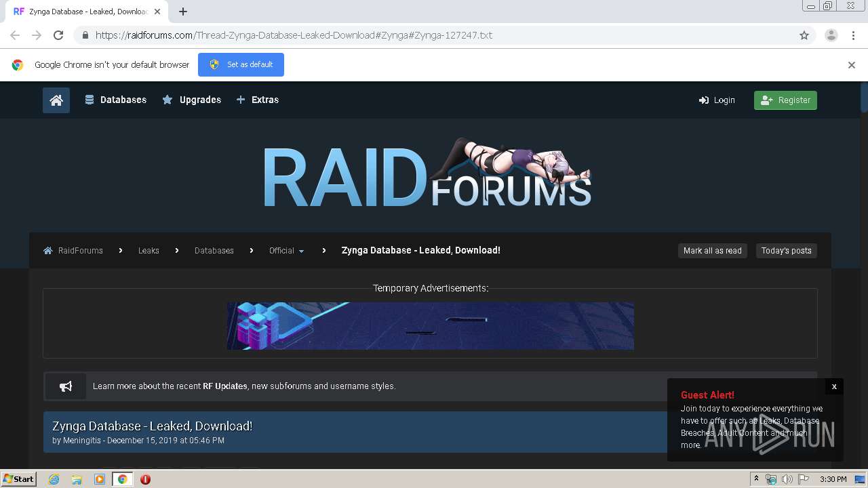Open media player taskbar icon
This screenshot has height=488, width=868.
coord(100,479)
